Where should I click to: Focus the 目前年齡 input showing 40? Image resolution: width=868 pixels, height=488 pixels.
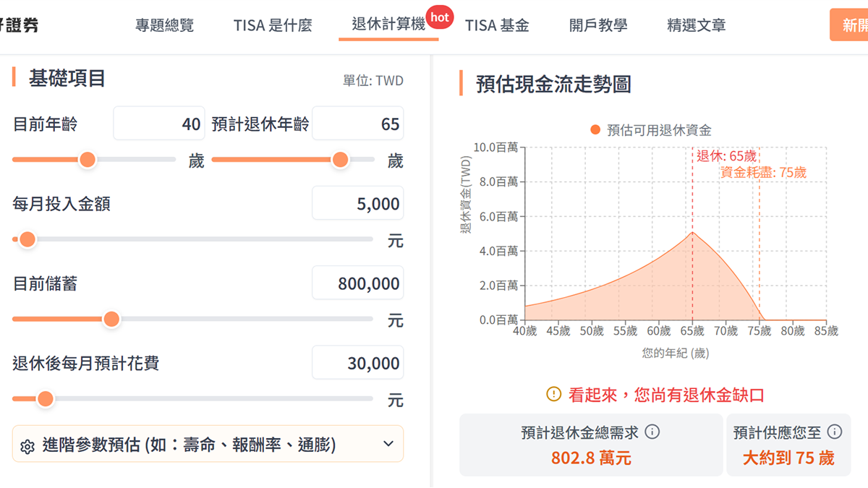coord(160,124)
